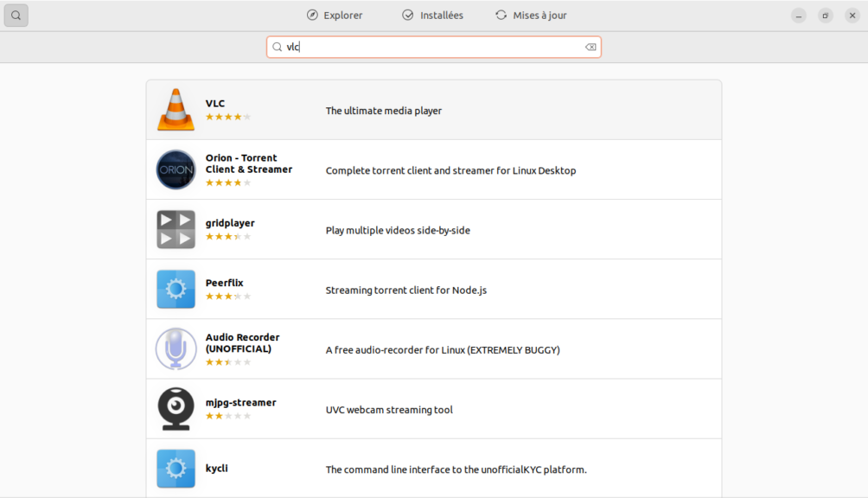
Task: Open the Audio Recorder microphone icon
Action: click(x=176, y=348)
